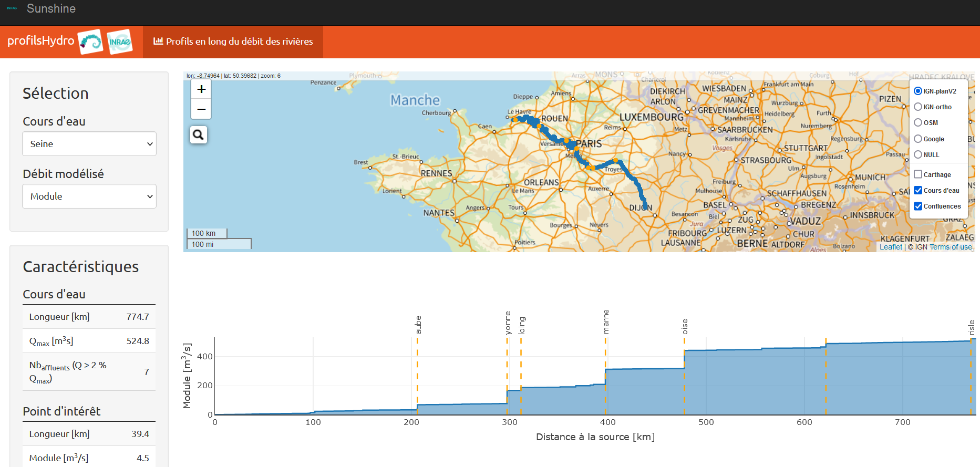The image size is (980, 467).
Task: Zoom in on the map
Action: [x=201, y=89]
